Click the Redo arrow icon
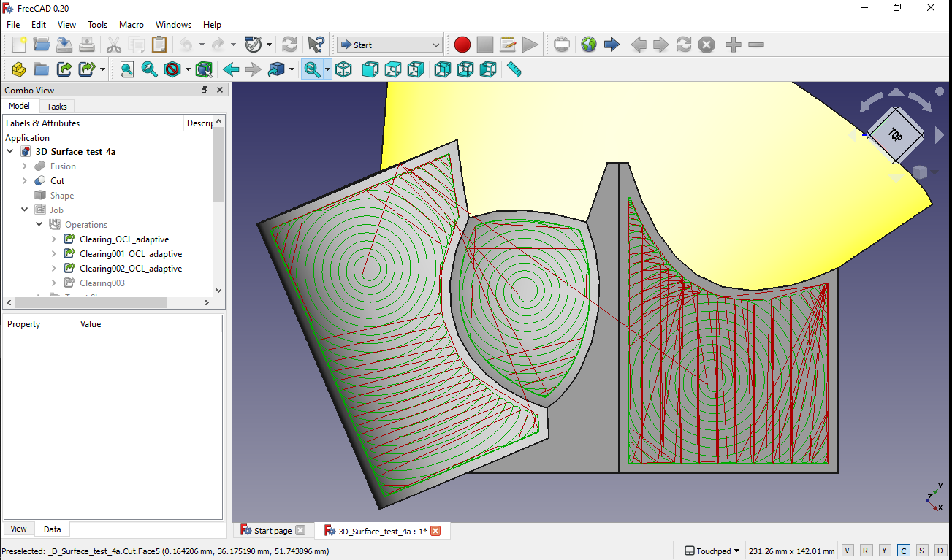The width and height of the screenshot is (952, 560). click(x=218, y=45)
